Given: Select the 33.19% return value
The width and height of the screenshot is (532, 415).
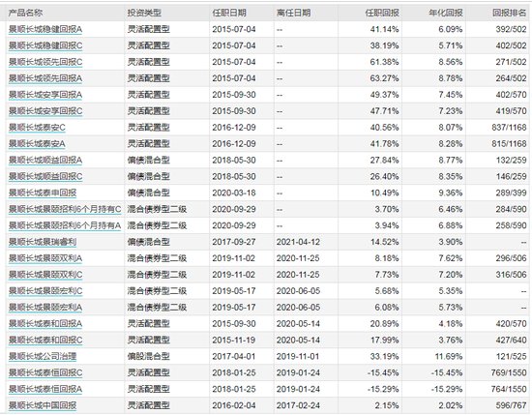Looking at the screenshot, I should (x=384, y=356).
